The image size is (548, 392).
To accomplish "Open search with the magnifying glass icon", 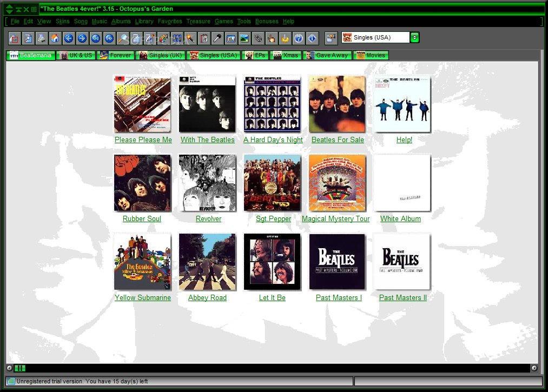I will click(123, 38).
